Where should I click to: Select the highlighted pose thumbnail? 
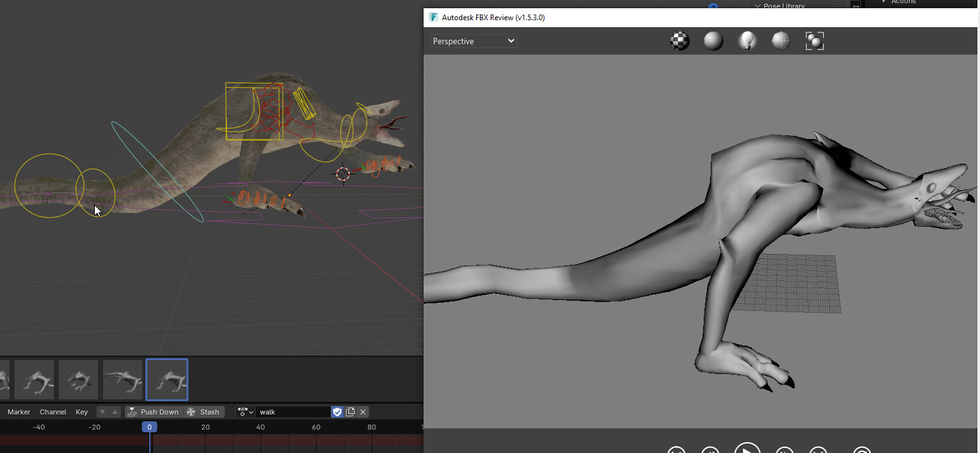(x=167, y=380)
